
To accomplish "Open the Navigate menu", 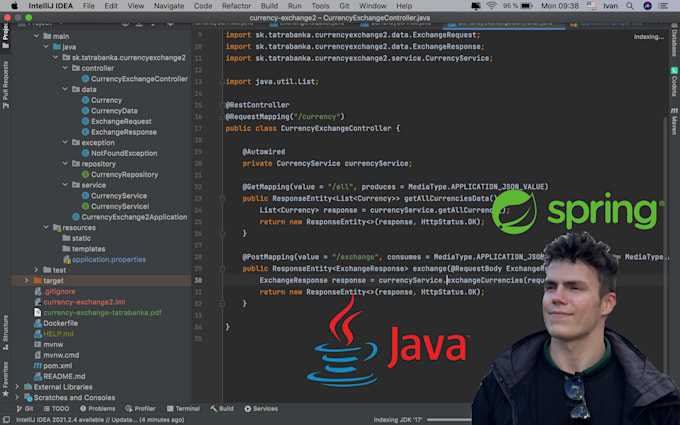I will click(x=169, y=6).
